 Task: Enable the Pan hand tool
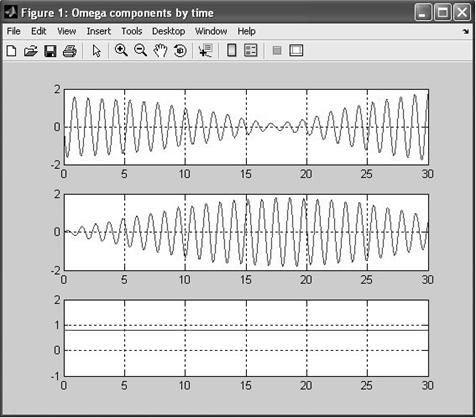click(x=160, y=51)
